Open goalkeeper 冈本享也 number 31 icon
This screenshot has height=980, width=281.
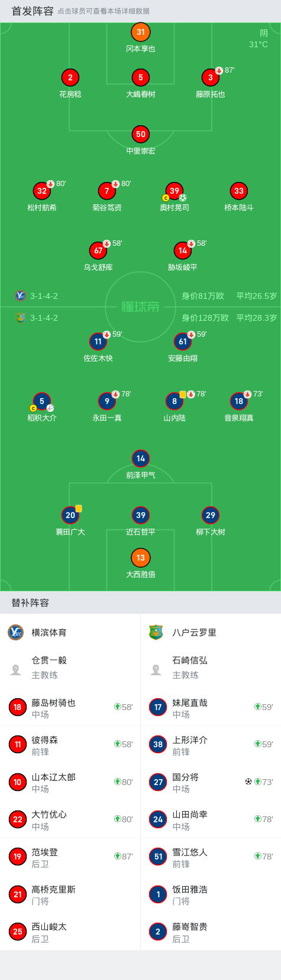coord(141,32)
